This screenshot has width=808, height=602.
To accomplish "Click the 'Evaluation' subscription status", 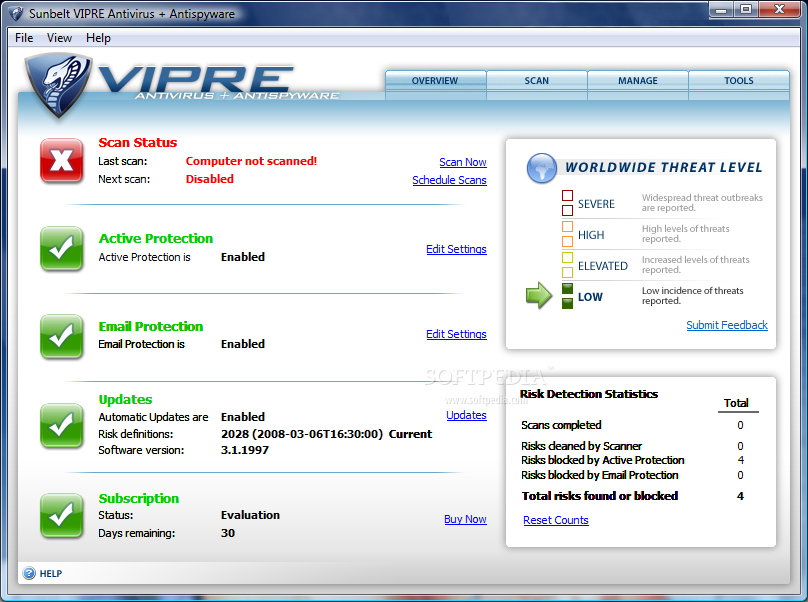I will (250, 515).
